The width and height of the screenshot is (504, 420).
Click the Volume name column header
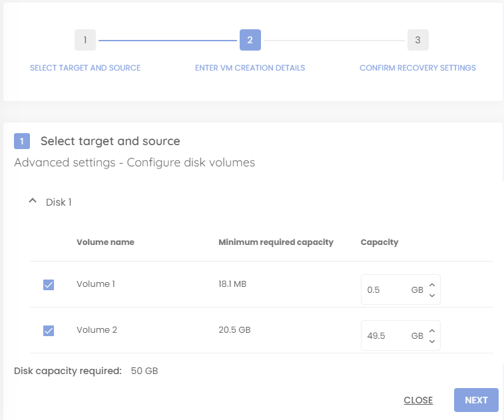click(x=105, y=242)
